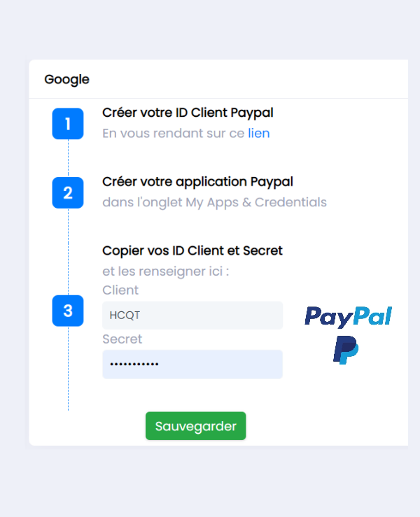420x517 pixels.
Task: Click the "Créer votre application Paypal" heading
Action: coord(197,182)
